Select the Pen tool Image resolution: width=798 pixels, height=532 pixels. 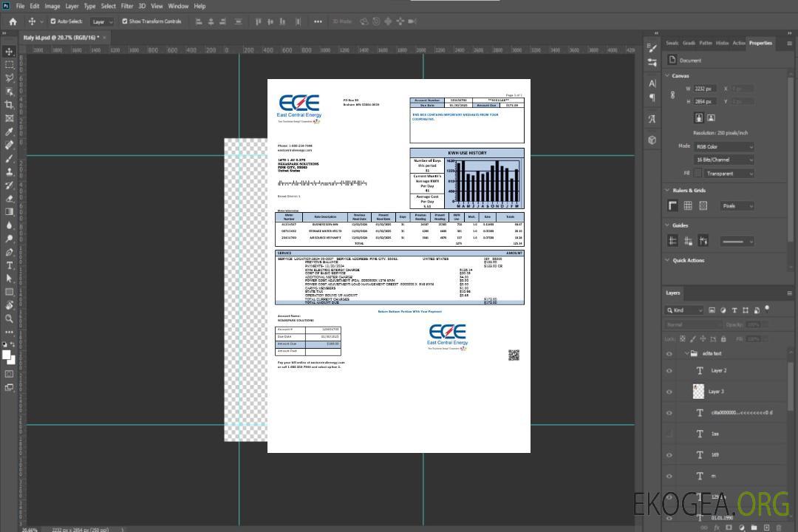9,252
